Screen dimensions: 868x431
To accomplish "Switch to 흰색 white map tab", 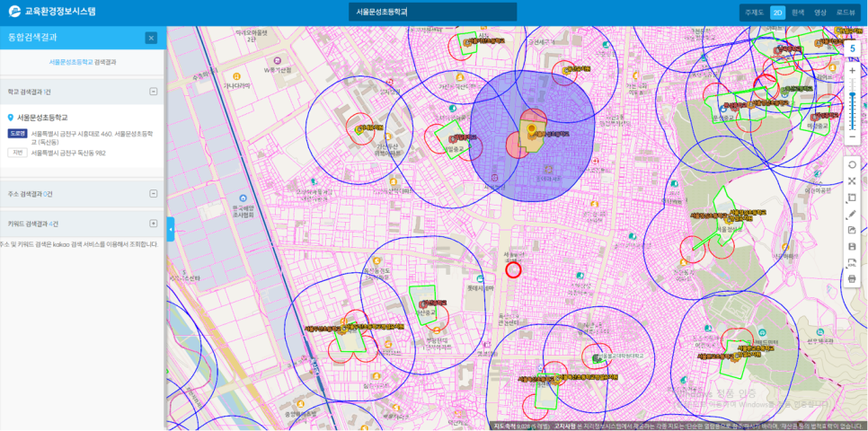I will tap(798, 13).
